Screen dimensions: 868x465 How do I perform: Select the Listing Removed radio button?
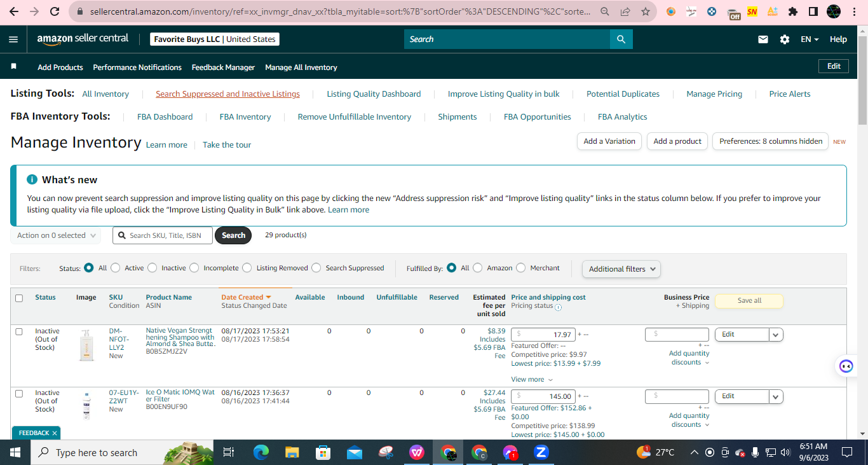click(247, 268)
